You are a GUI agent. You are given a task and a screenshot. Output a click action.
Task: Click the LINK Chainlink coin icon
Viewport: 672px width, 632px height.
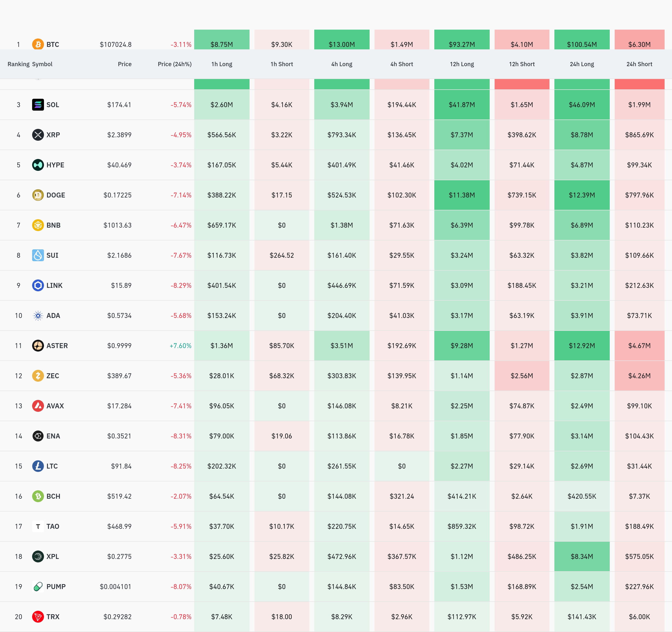tap(38, 285)
